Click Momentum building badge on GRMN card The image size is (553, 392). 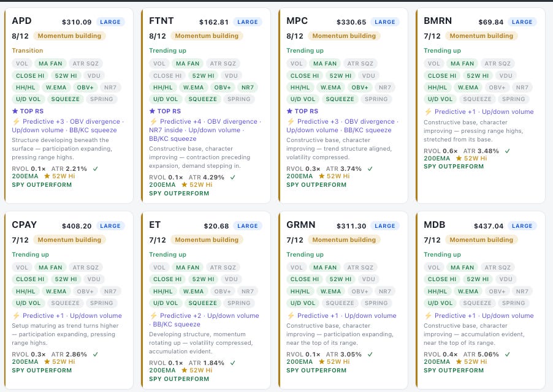344,240
